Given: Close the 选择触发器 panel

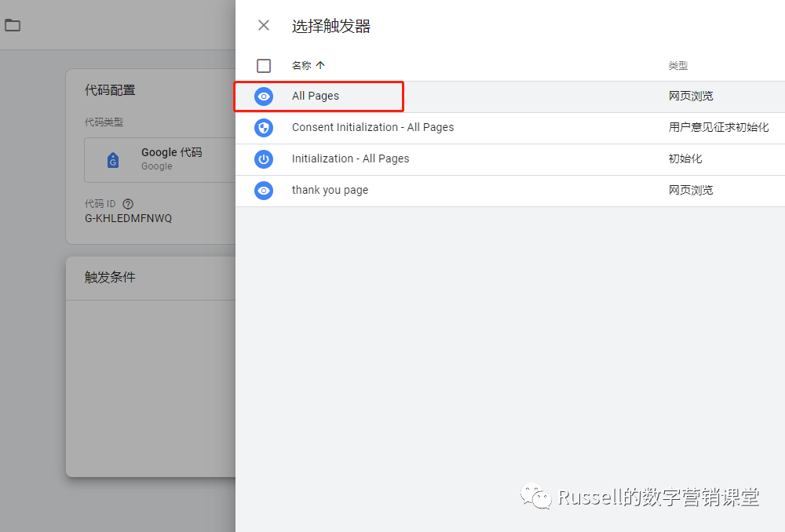Looking at the screenshot, I should pos(264,25).
